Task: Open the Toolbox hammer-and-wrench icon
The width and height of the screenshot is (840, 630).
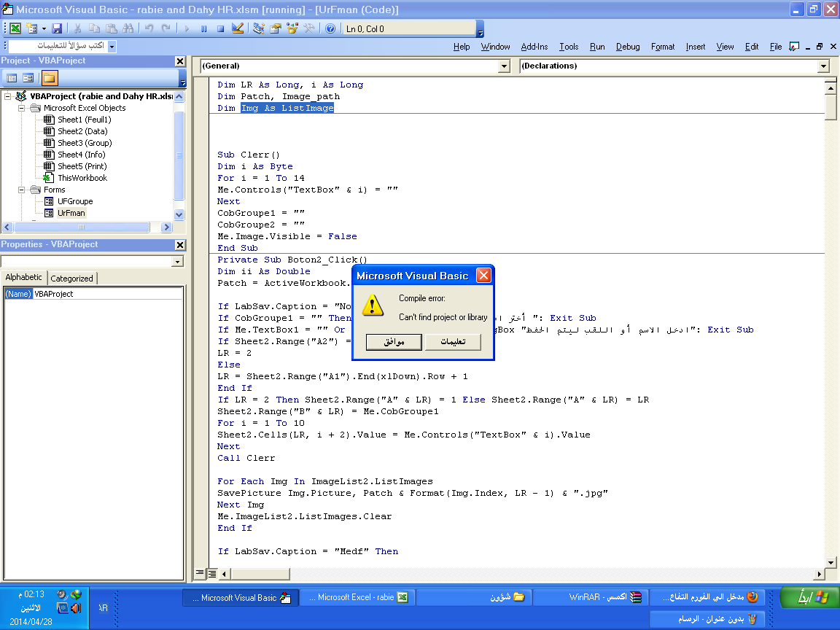Action: (309, 28)
